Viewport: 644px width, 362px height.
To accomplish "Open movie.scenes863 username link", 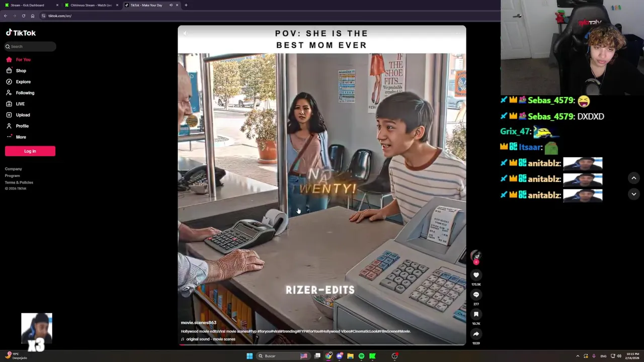I will coord(199,323).
